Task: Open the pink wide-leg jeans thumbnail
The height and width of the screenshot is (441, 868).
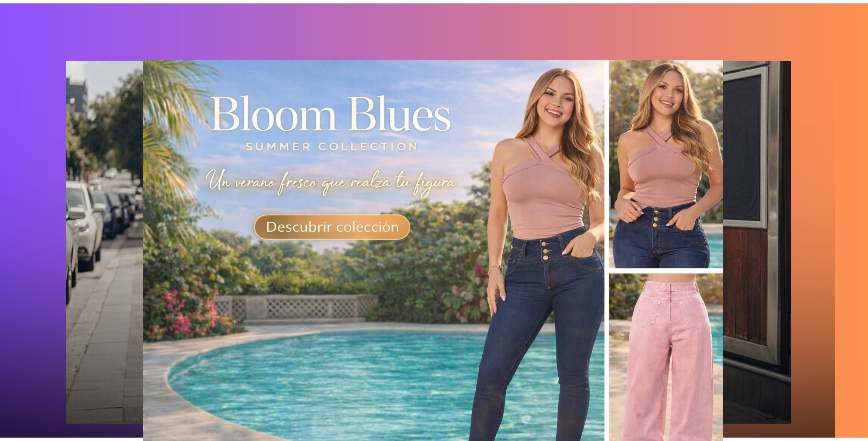Action: click(666, 357)
